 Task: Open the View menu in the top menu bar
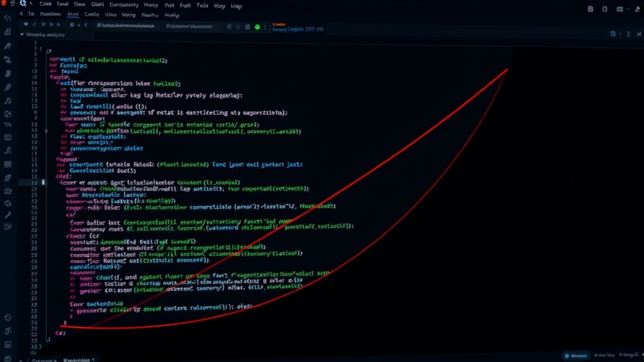pyautogui.click(x=79, y=4)
